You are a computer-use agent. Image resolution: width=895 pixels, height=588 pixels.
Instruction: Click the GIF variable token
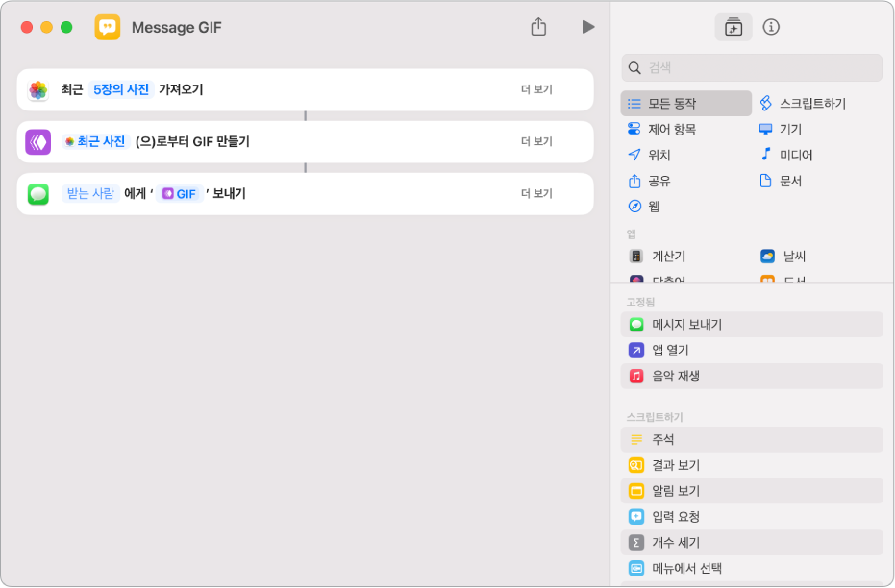click(179, 194)
